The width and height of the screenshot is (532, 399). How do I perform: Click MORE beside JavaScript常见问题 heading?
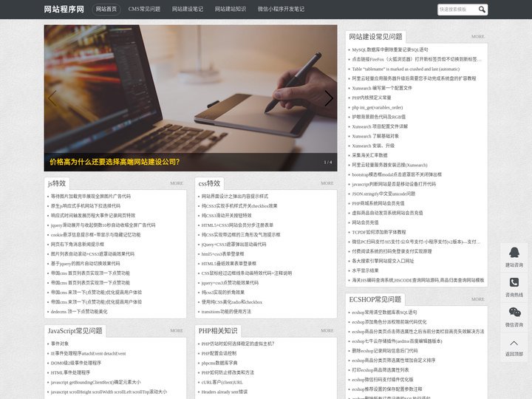pyautogui.click(x=177, y=330)
